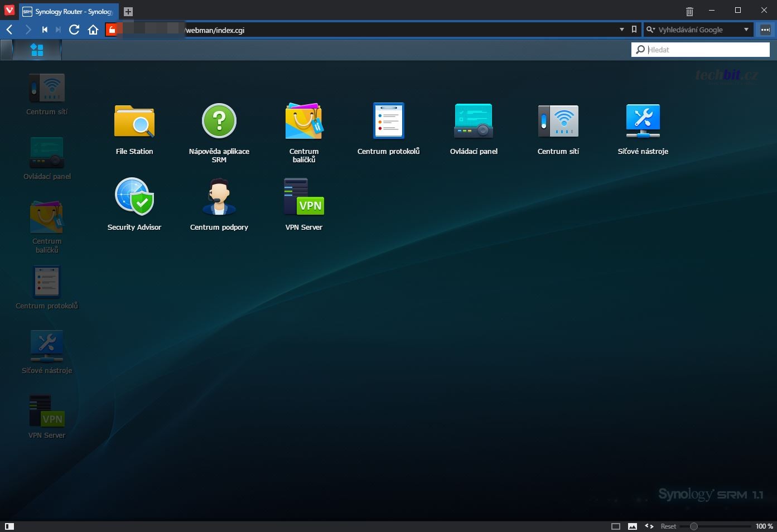Expand the address bar history dropdown

(x=621, y=30)
